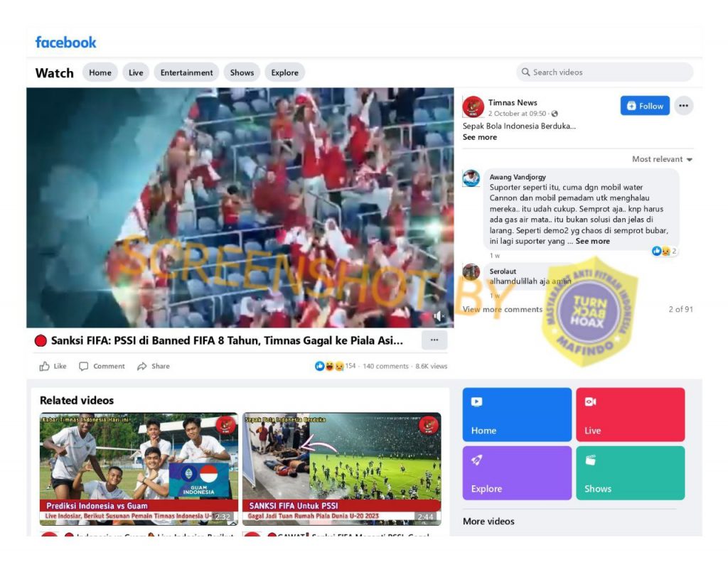Click the camera icon on Live tile

coord(591,402)
